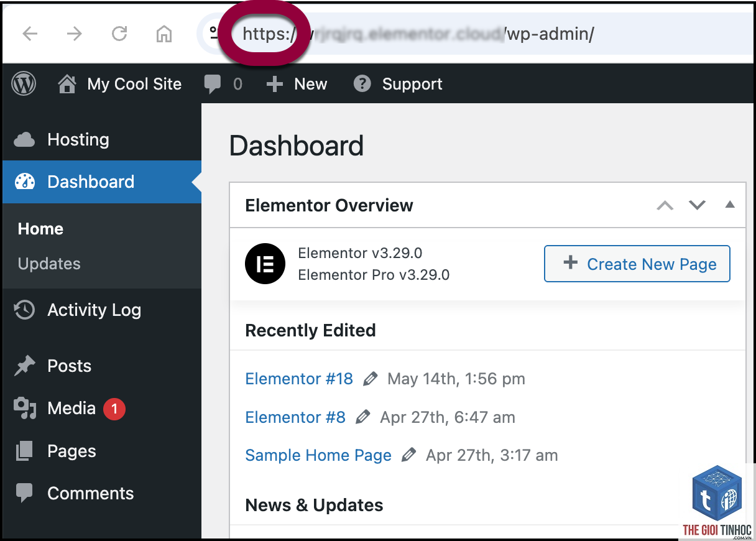Click the Elementor Overview heading
Viewport: 756px width, 541px height.
329,205
